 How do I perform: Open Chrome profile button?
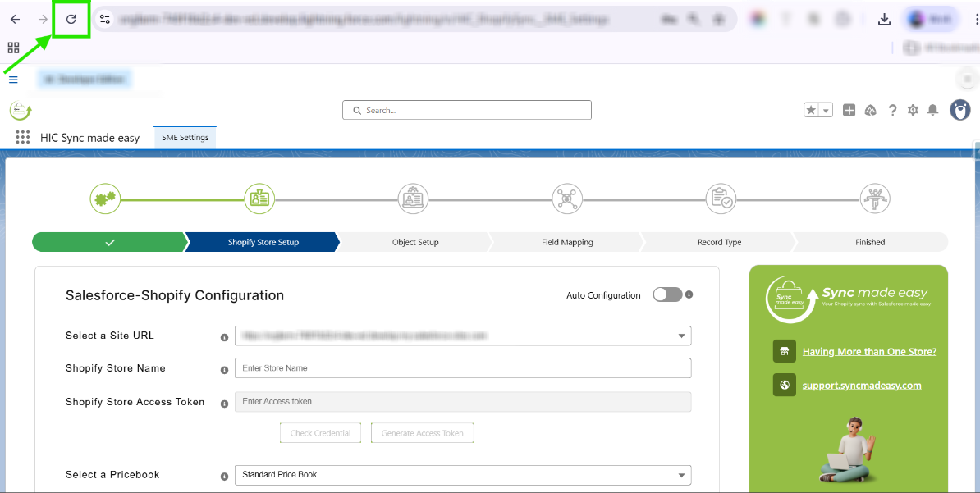pyautogui.click(x=929, y=20)
